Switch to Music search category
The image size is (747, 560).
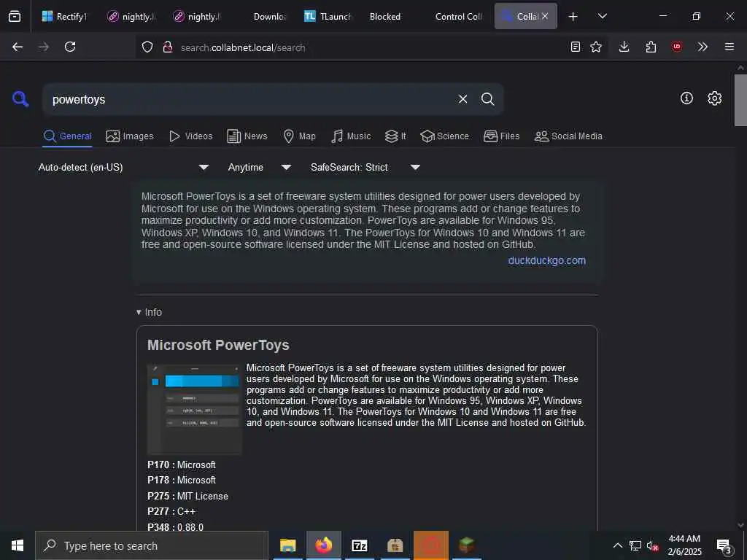coord(351,136)
